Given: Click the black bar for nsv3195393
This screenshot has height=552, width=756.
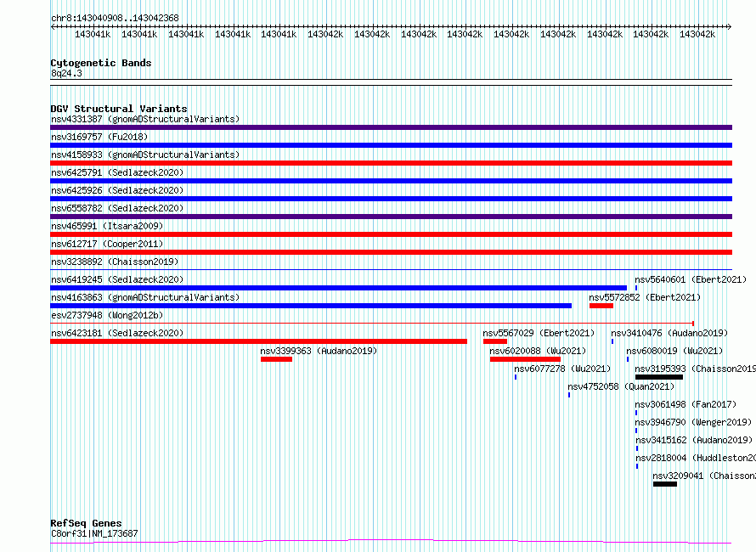Looking at the screenshot, I should click(x=658, y=377).
